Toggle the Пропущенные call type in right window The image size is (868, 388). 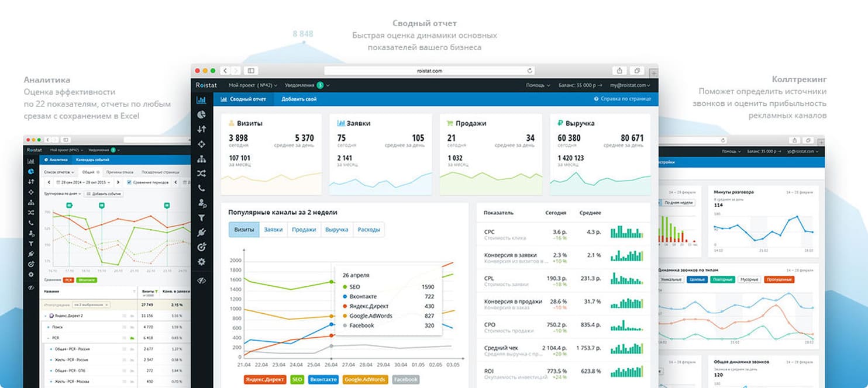coord(779,279)
